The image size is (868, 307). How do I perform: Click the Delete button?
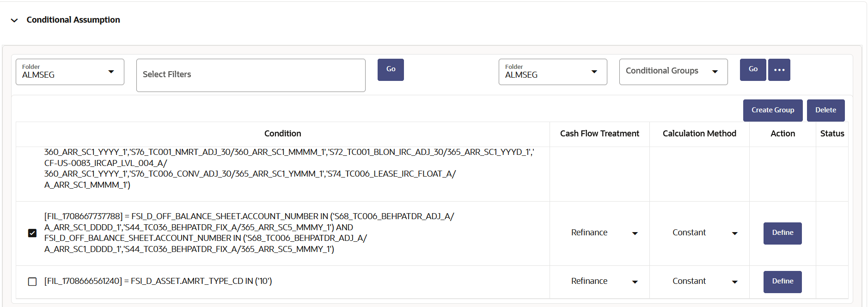pyautogui.click(x=825, y=110)
